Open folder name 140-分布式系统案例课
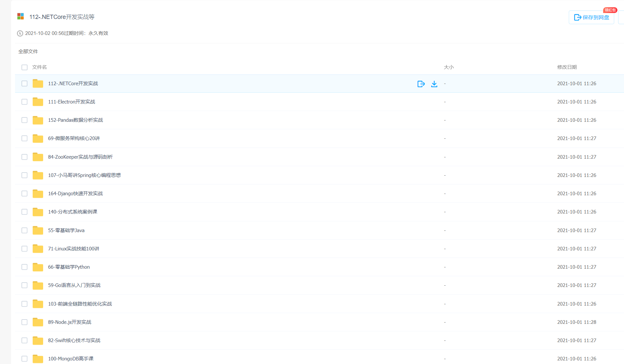The width and height of the screenshot is (624, 364). (73, 212)
